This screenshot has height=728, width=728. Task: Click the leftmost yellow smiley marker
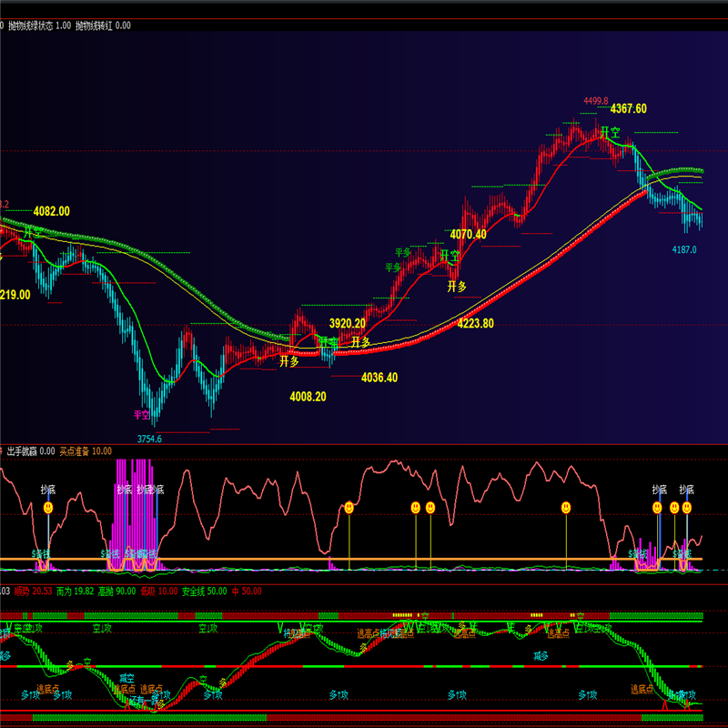pyautogui.click(x=48, y=508)
